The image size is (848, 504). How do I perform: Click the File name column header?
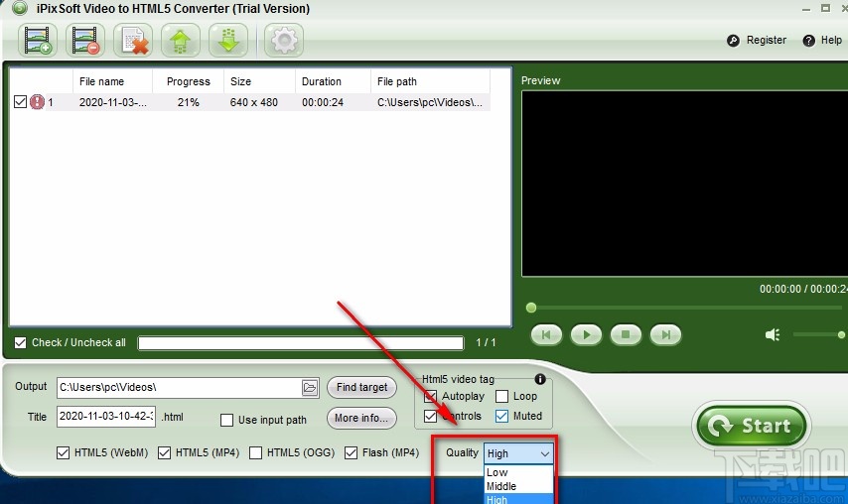pyautogui.click(x=112, y=81)
